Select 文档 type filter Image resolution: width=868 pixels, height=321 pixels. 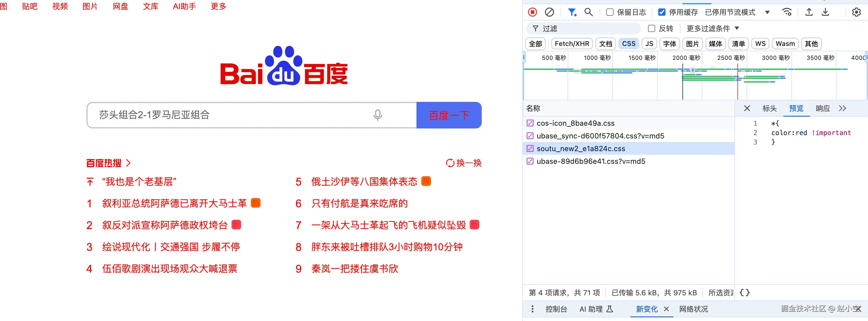(x=605, y=44)
